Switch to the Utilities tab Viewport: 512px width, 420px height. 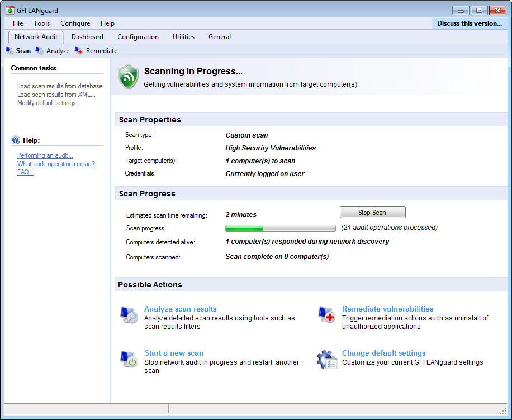[183, 37]
